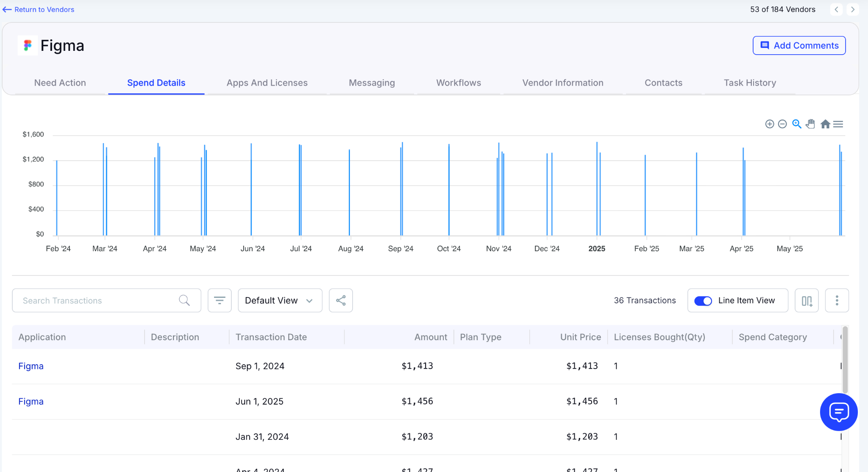Open the chart hamburger menu
This screenshot has width=868, height=472.
tap(838, 124)
